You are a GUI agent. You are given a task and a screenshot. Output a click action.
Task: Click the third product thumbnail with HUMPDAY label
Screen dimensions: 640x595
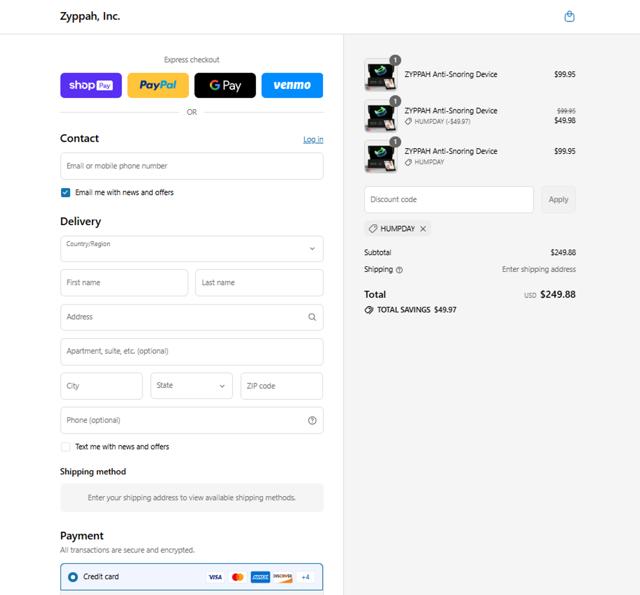[x=381, y=156]
